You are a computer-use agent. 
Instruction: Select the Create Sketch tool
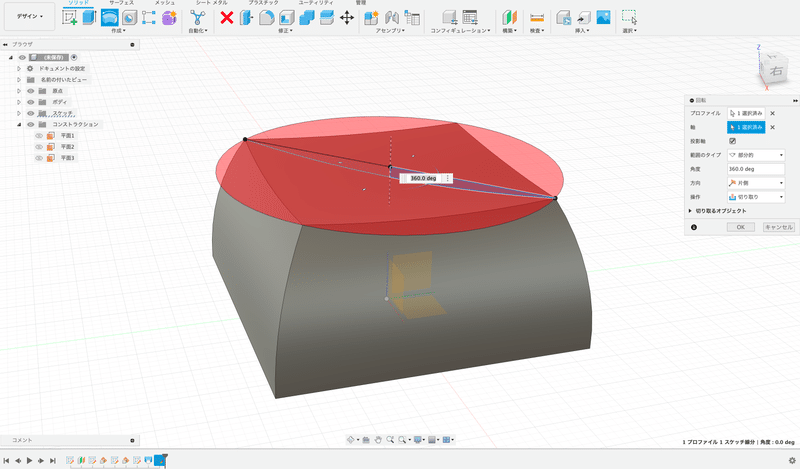(x=69, y=17)
